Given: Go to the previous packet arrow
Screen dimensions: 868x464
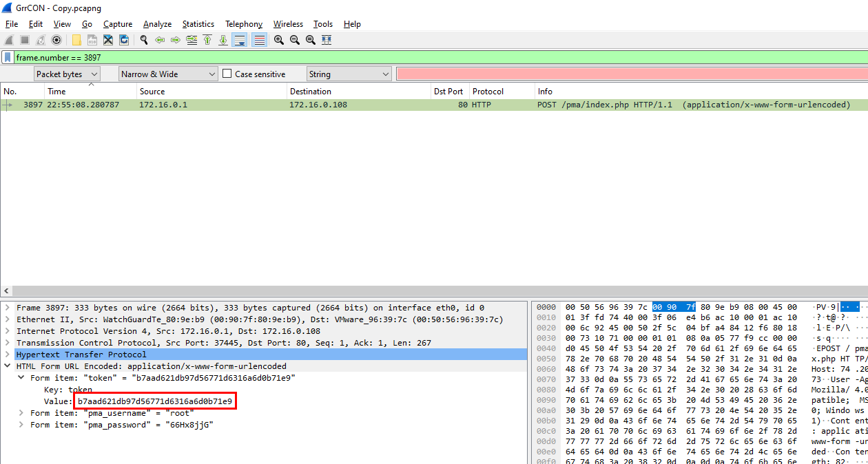Looking at the screenshot, I should coord(160,40).
